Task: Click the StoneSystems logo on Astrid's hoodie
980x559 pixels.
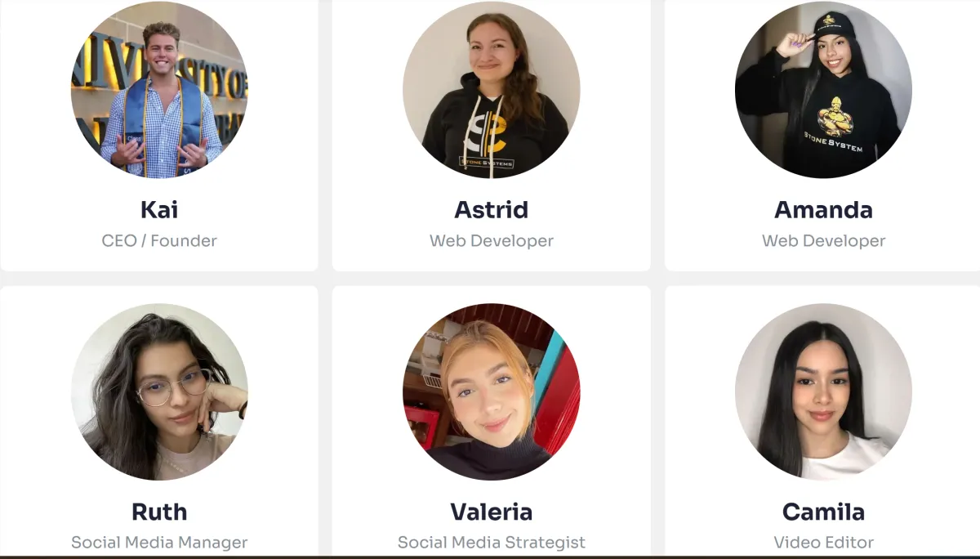Action: click(x=488, y=141)
